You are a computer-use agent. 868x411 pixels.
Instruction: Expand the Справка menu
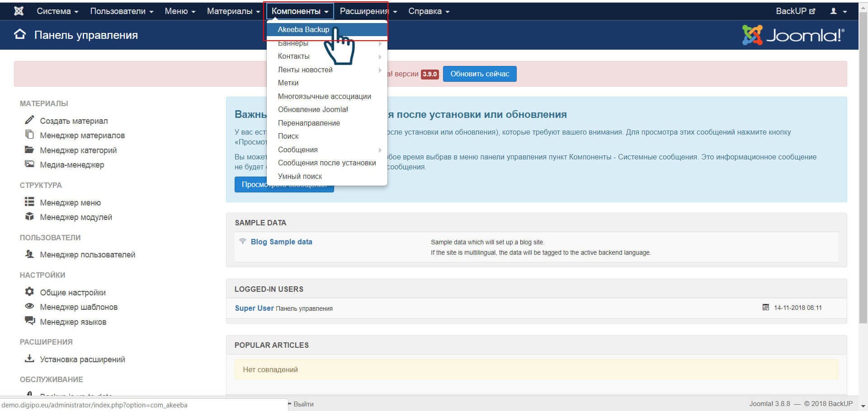[x=429, y=11]
